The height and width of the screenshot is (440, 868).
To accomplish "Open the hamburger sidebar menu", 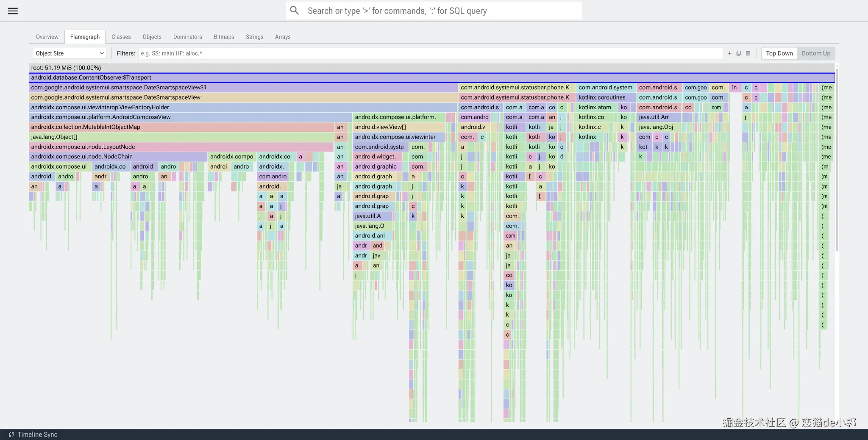I will [x=13, y=11].
